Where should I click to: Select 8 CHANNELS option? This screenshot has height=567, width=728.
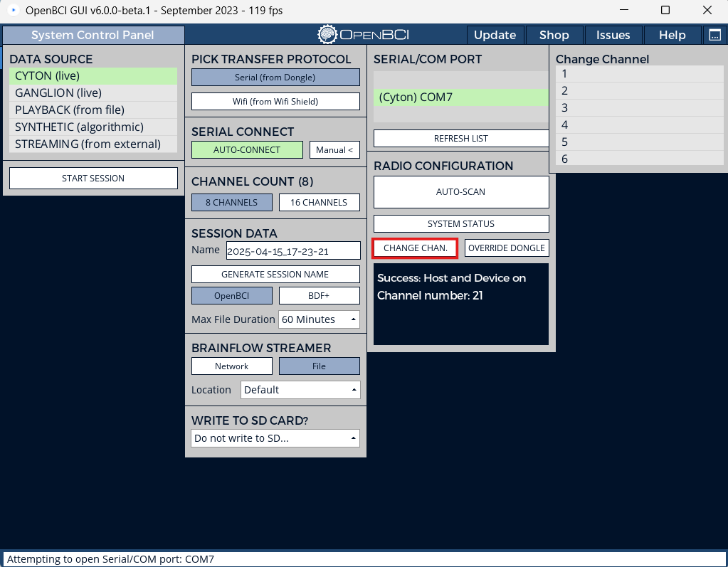tap(232, 202)
